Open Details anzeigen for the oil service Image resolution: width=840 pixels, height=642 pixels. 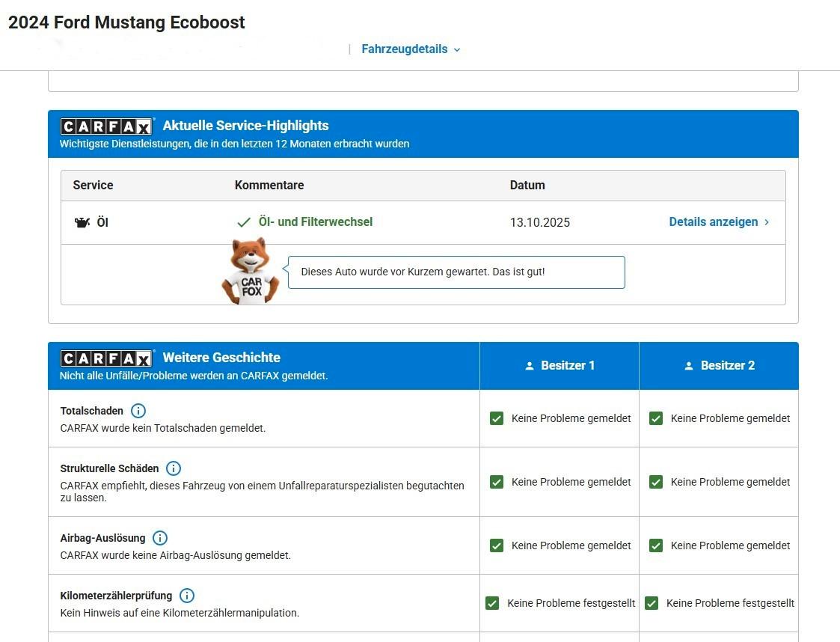(719, 222)
